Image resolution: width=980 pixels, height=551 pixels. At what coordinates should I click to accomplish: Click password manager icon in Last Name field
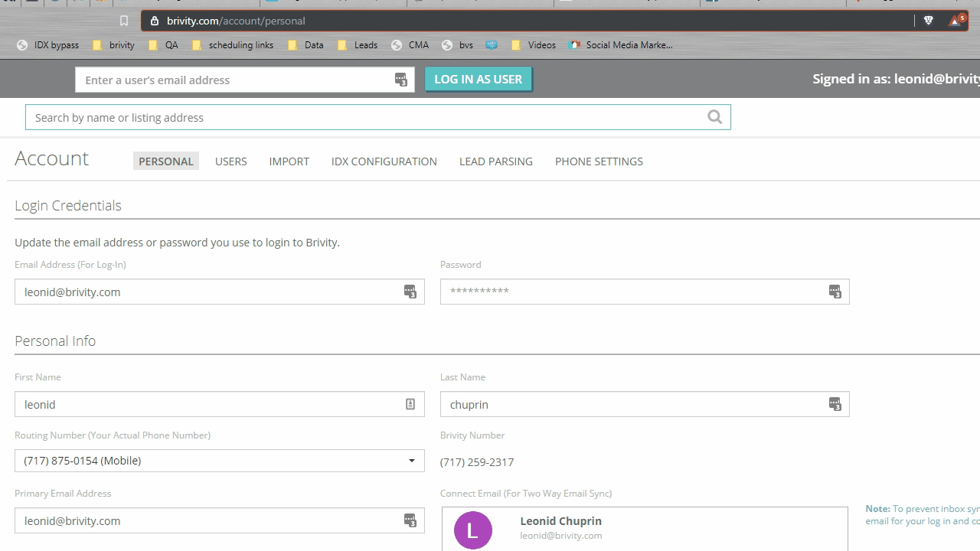tap(835, 404)
